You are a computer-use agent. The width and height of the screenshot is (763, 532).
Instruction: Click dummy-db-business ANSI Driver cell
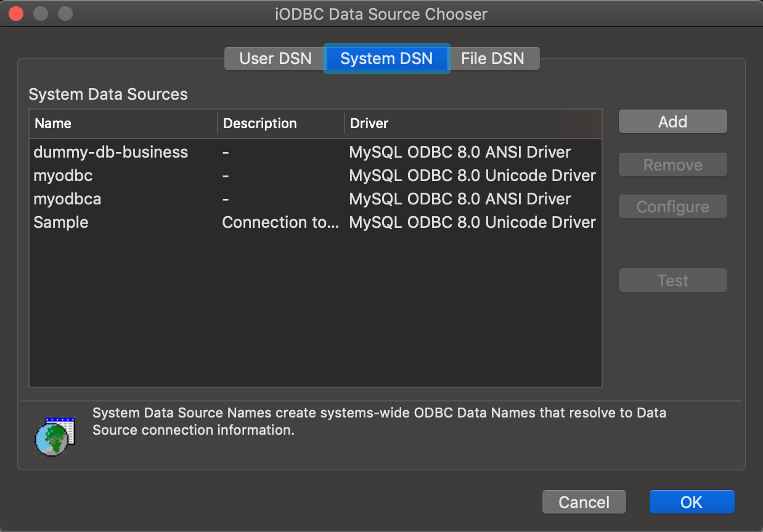(x=460, y=152)
